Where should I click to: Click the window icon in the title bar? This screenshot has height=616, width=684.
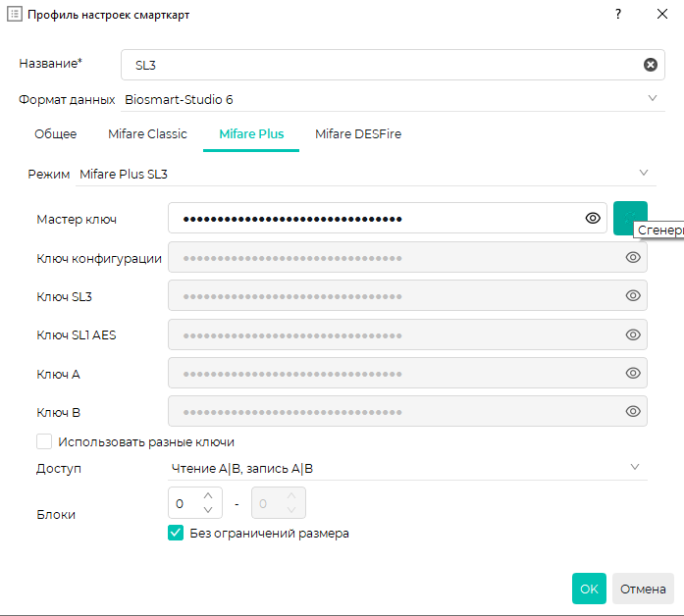point(14,14)
